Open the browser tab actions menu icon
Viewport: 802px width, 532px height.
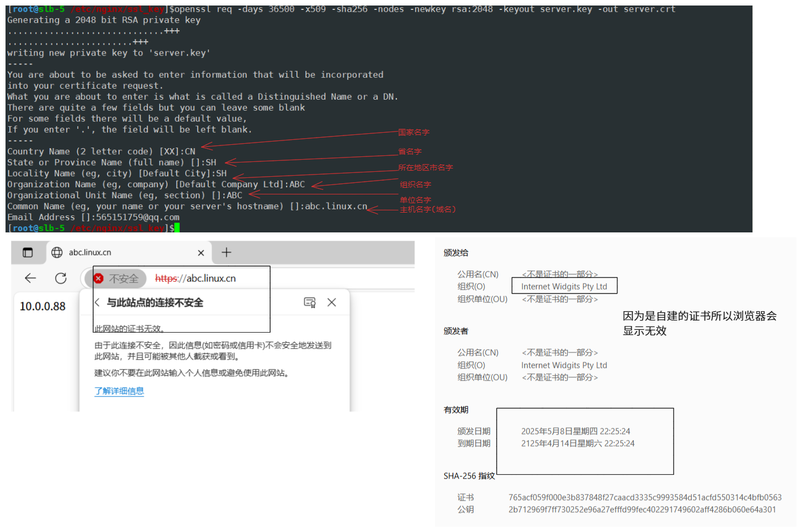[28, 253]
